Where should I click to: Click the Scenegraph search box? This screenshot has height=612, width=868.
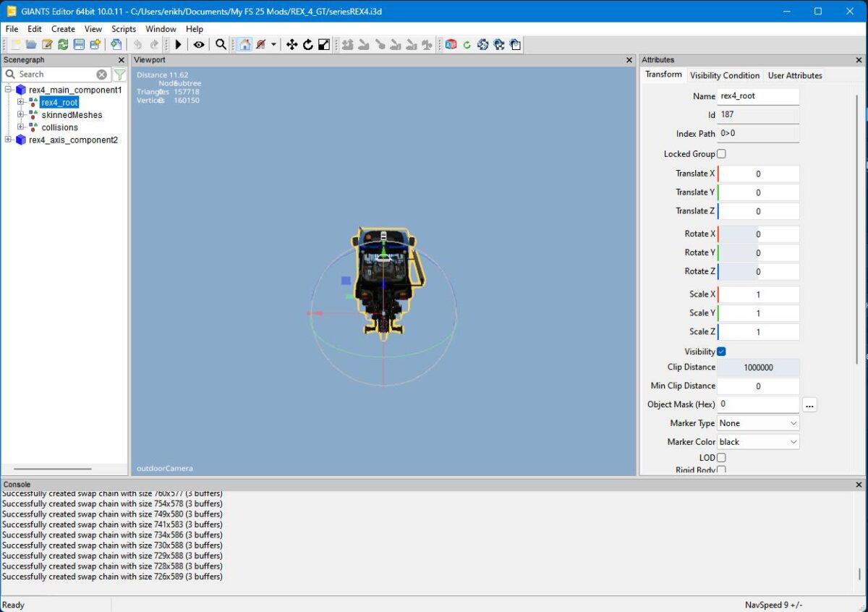click(56, 75)
